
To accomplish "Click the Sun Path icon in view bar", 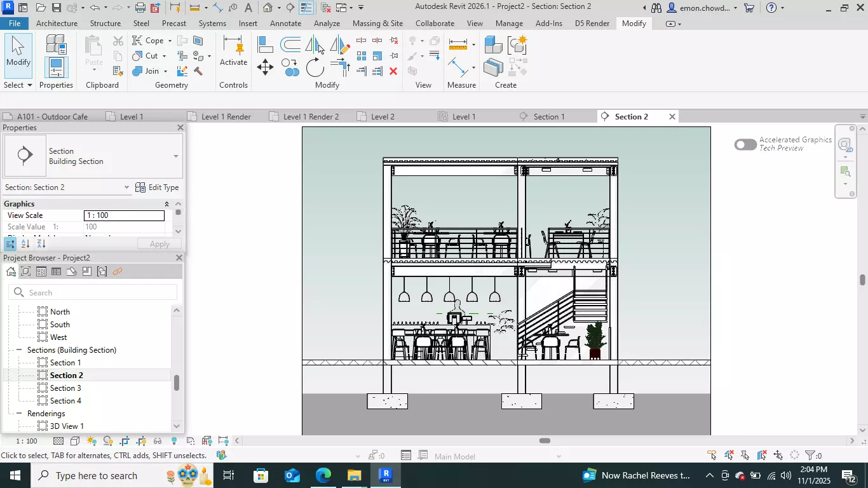I will [92, 441].
